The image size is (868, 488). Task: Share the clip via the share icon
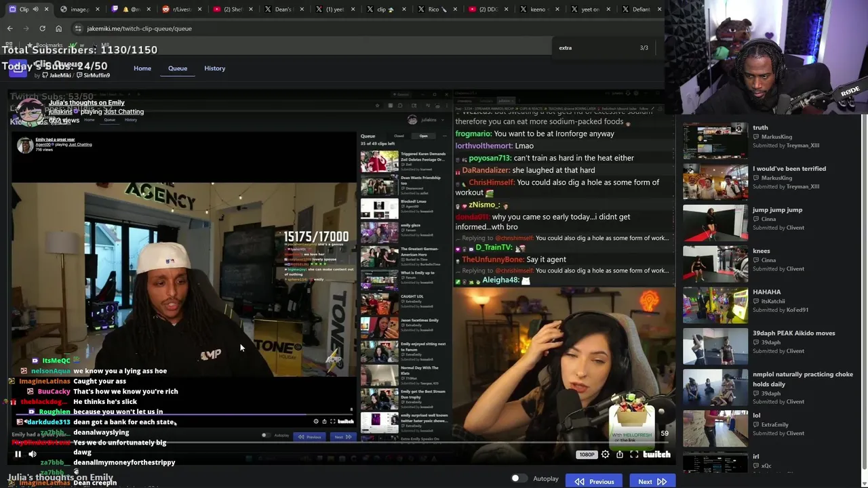point(619,454)
